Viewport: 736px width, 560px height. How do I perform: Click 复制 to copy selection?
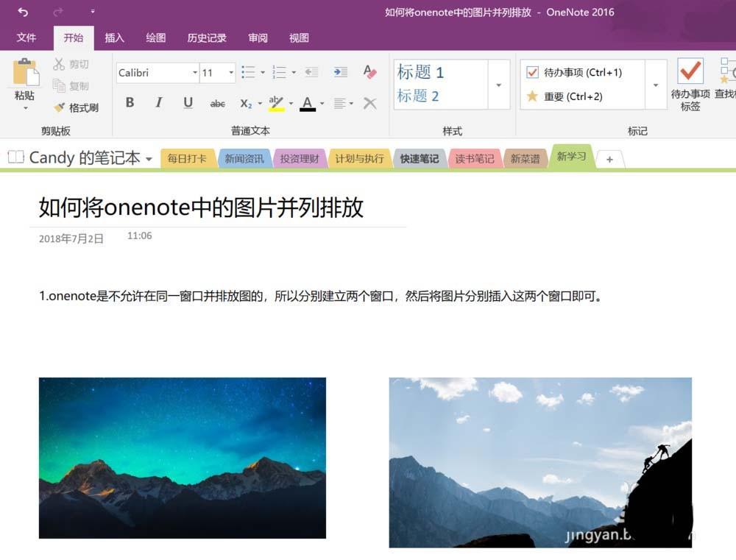pyautogui.click(x=72, y=85)
